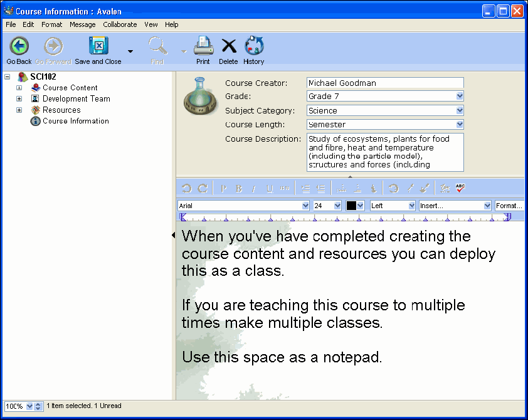Select the Course Information tree item

(75, 121)
